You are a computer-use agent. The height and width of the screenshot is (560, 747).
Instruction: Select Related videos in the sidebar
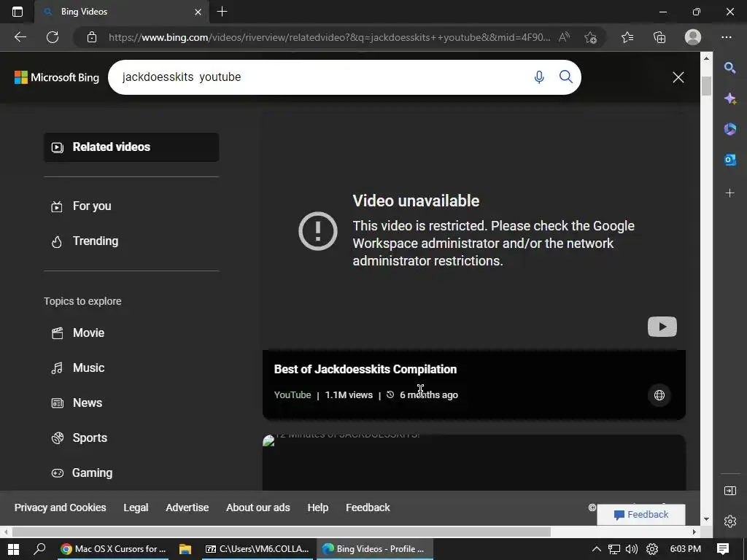(x=131, y=147)
